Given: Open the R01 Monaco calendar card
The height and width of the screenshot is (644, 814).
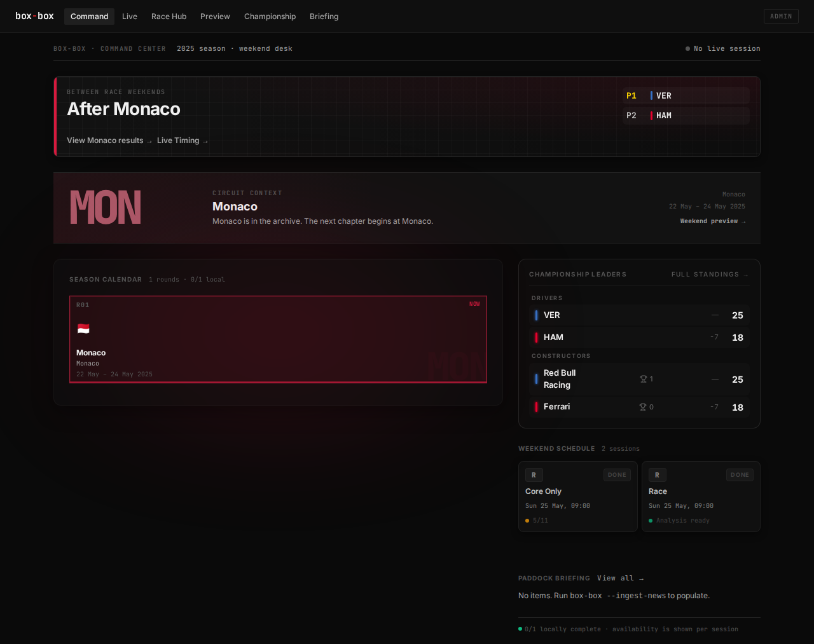Looking at the screenshot, I should point(278,339).
